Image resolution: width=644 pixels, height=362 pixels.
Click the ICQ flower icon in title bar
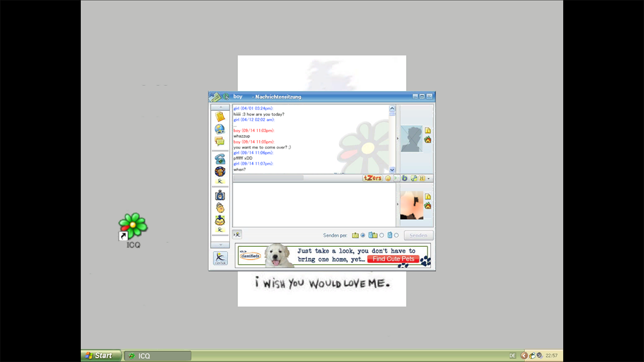[x=226, y=97]
